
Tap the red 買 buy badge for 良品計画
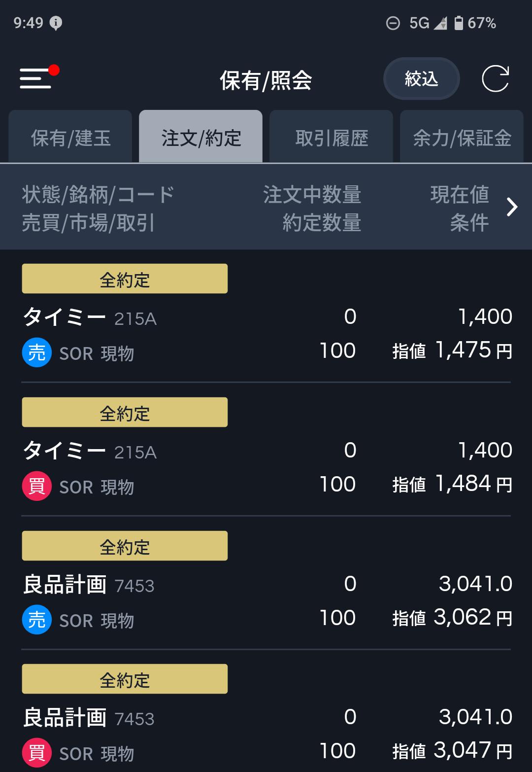pyautogui.click(x=37, y=753)
